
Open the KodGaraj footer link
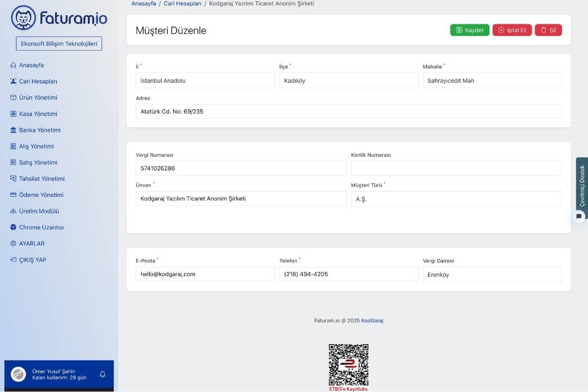(372, 320)
